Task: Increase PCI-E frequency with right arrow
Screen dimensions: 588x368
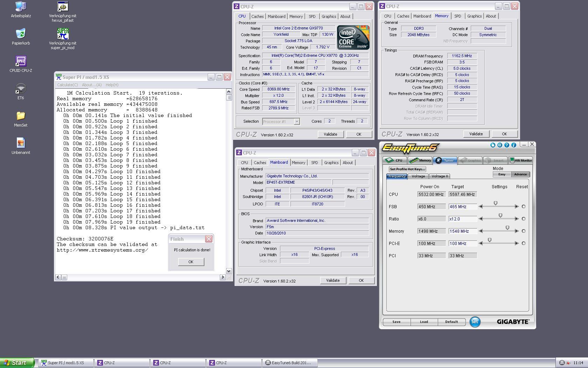Action: (x=517, y=243)
